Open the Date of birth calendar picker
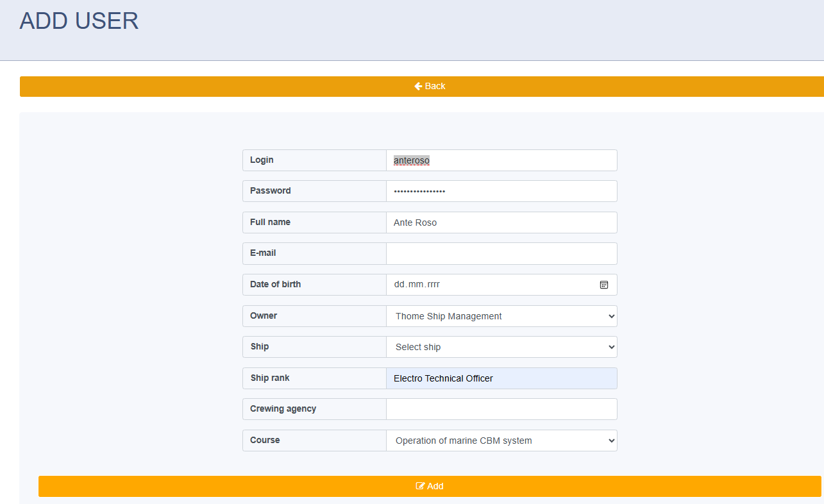 click(x=603, y=285)
